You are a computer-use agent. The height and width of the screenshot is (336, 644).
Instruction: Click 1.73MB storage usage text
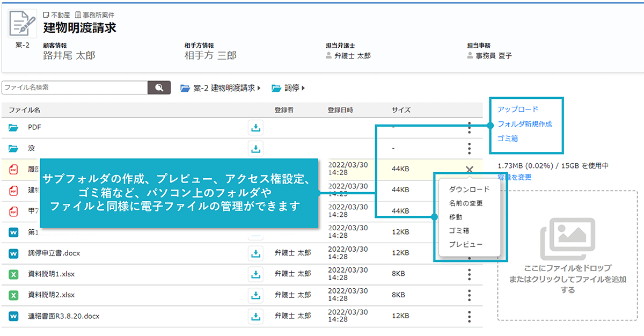(x=553, y=166)
